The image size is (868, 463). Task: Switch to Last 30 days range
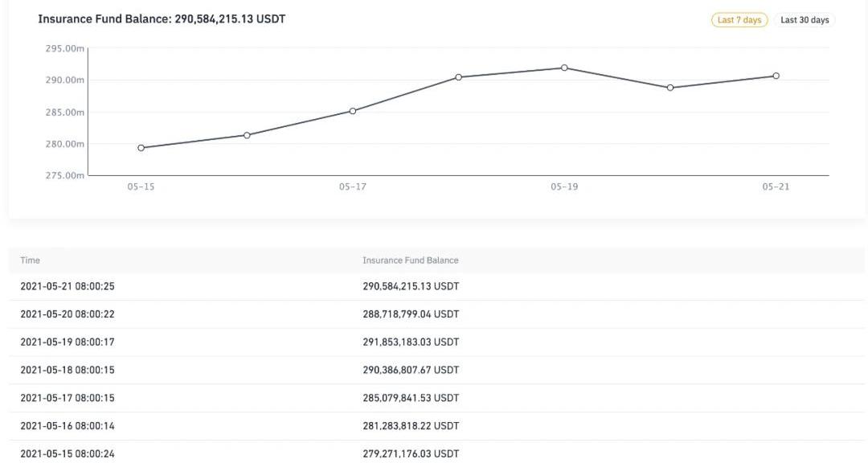[805, 20]
